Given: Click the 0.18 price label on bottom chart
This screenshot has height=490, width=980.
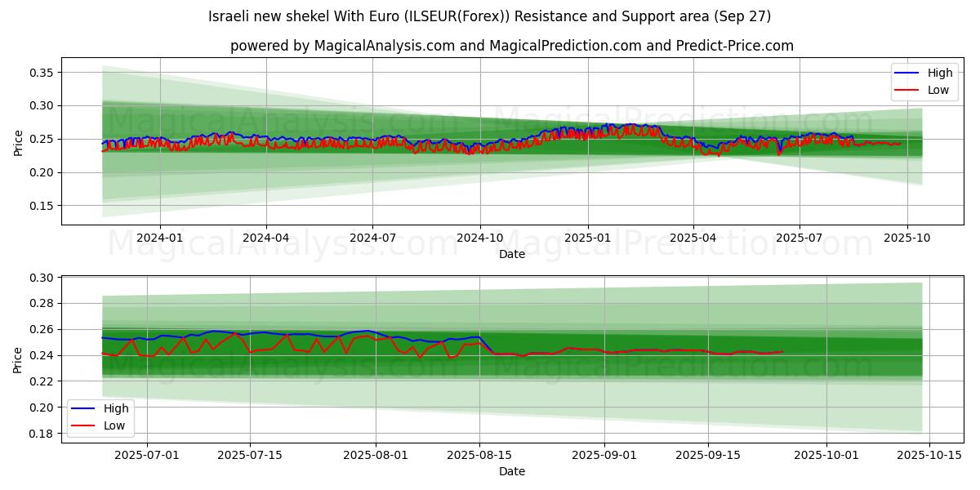Looking at the screenshot, I should (x=42, y=434).
